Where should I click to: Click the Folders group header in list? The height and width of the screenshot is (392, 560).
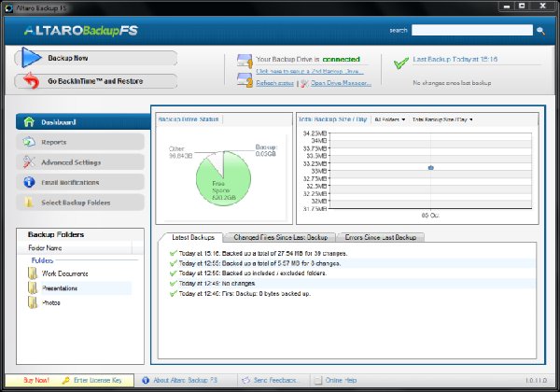(42, 260)
